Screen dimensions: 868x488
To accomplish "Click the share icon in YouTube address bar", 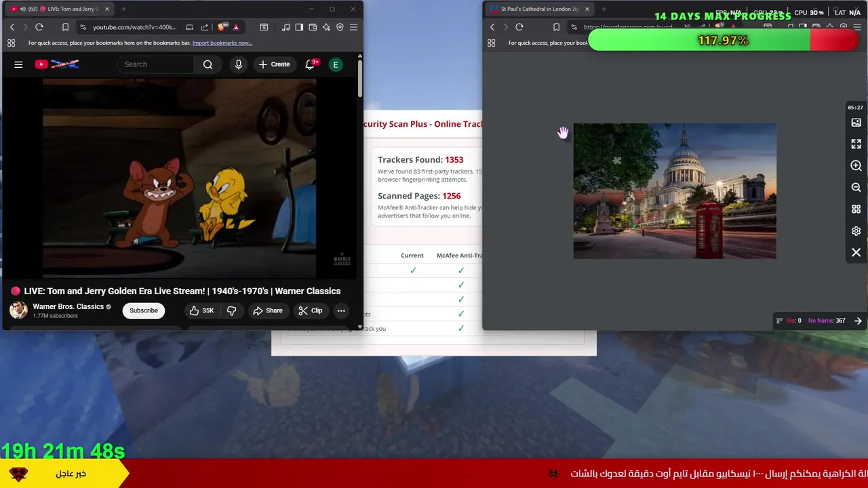I will (x=205, y=27).
